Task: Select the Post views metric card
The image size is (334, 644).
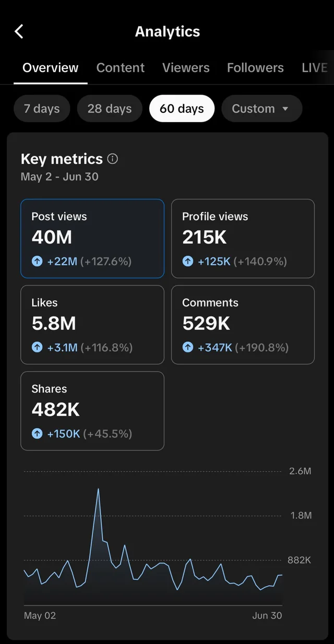Action: (x=92, y=238)
